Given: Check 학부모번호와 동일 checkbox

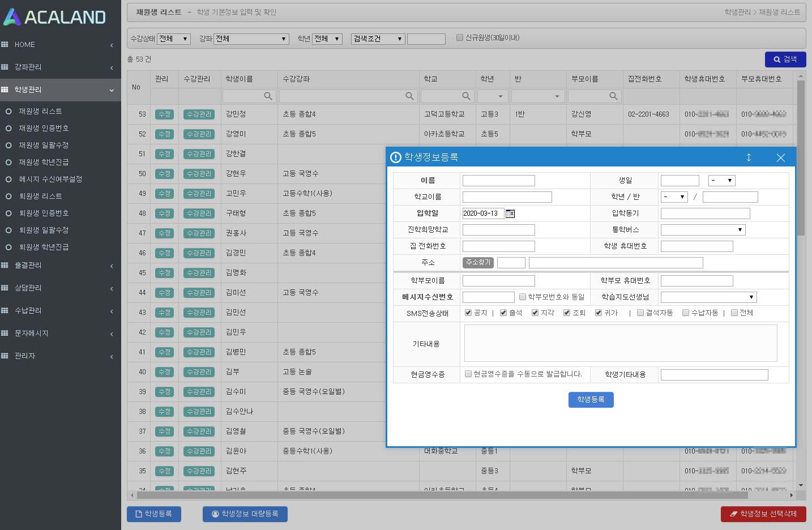Looking at the screenshot, I should coord(523,297).
